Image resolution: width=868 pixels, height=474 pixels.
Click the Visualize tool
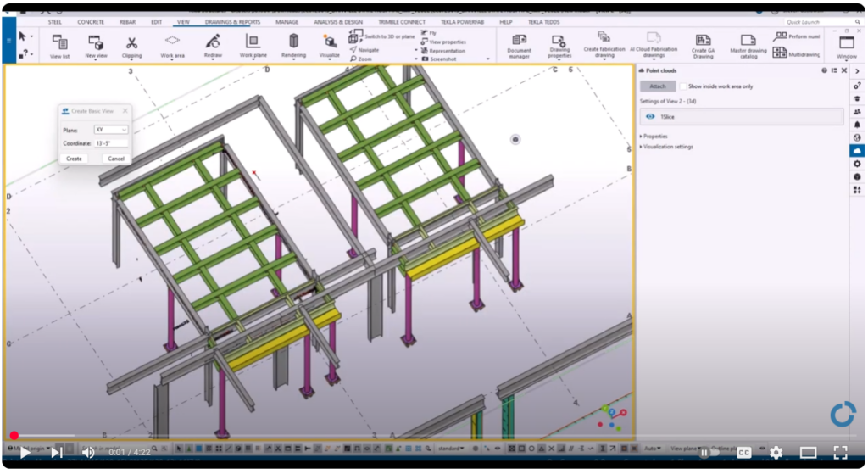(330, 47)
